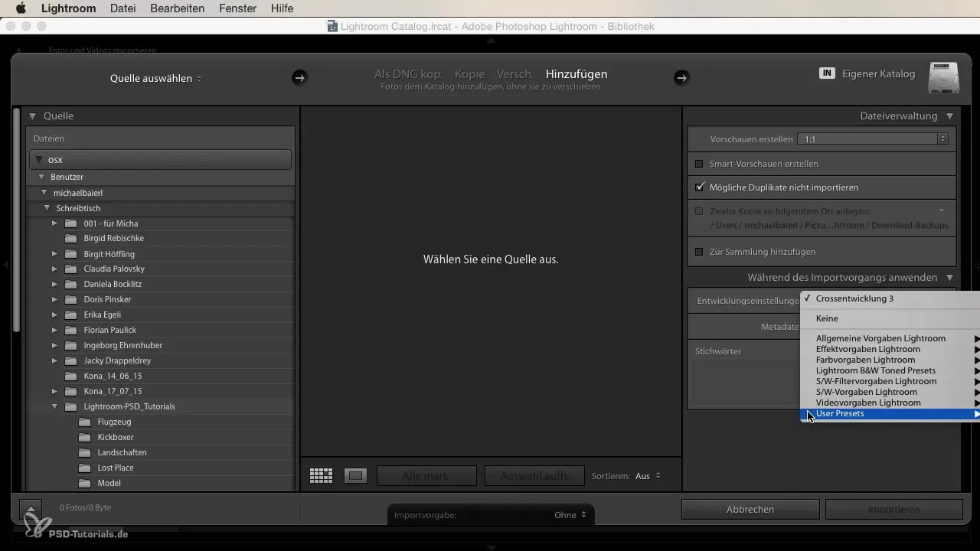Image resolution: width=980 pixels, height=551 pixels.
Task: Open the Apple menu
Action: (21, 8)
